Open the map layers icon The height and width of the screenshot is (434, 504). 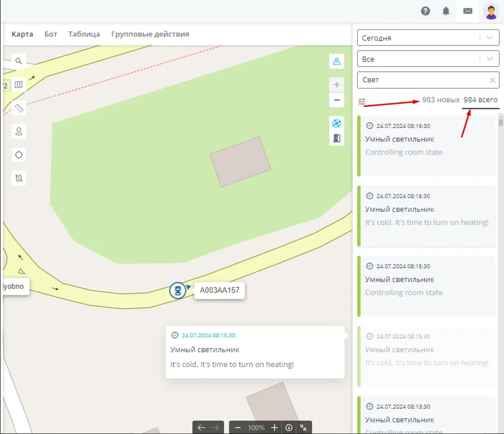(19, 85)
